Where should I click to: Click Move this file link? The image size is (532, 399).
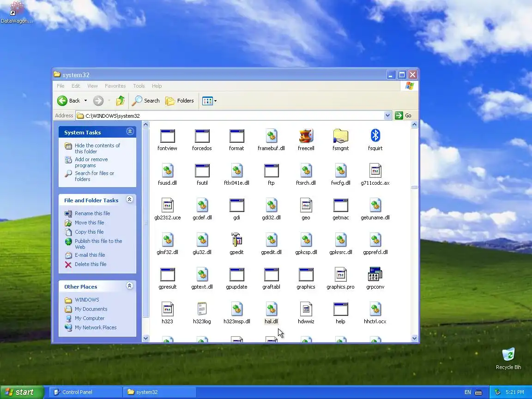pos(89,223)
